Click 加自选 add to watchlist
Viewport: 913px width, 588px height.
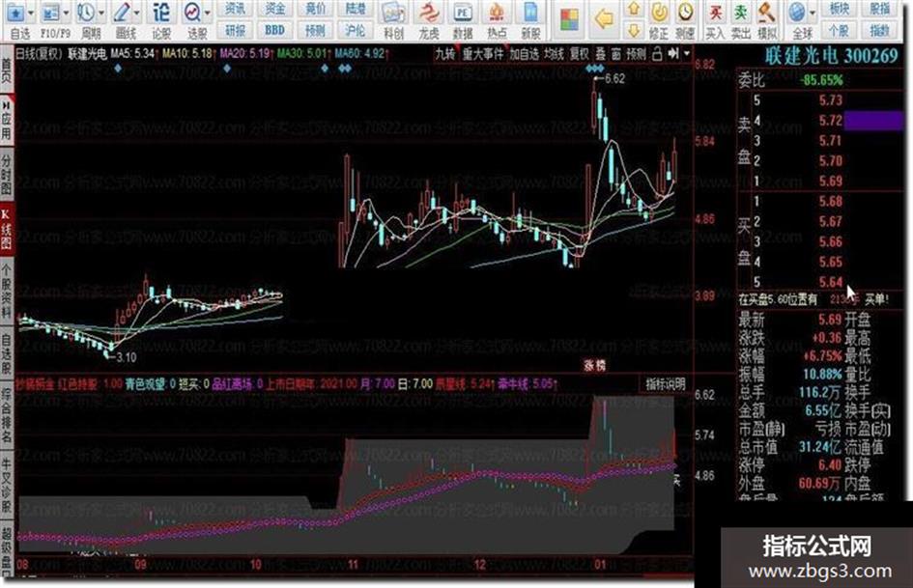coord(524,54)
